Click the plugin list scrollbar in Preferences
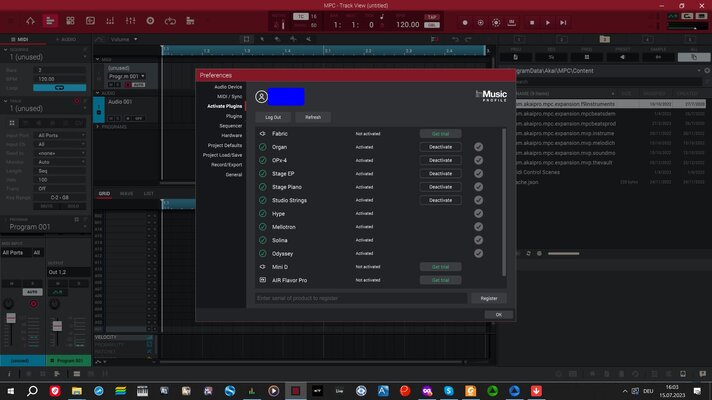This screenshot has width=712, height=400. [504, 202]
